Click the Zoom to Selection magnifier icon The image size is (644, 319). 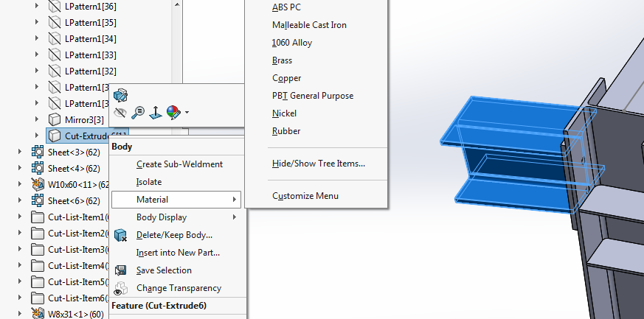click(138, 113)
